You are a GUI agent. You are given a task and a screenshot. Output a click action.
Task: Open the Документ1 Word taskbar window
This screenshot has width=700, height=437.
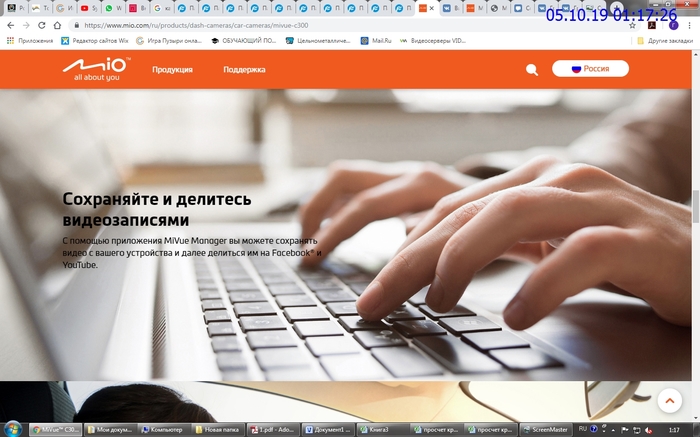click(x=328, y=429)
